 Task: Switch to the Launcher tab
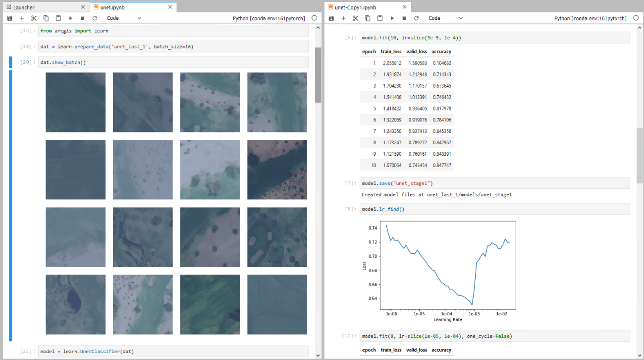point(24,7)
